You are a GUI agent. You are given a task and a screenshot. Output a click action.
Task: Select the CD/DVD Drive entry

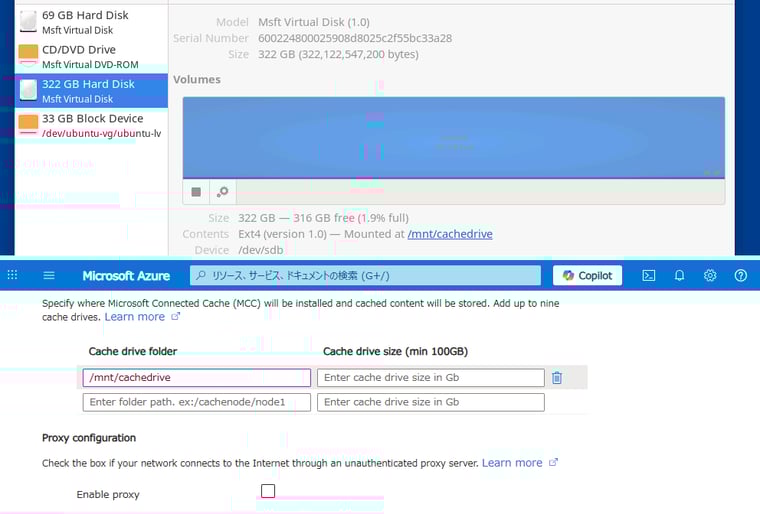[x=91, y=57]
